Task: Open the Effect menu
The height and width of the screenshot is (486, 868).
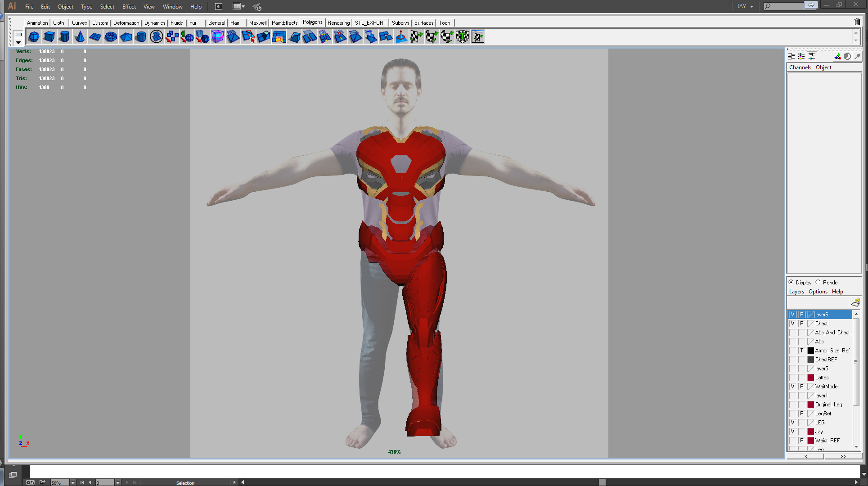Action: (129, 6)
